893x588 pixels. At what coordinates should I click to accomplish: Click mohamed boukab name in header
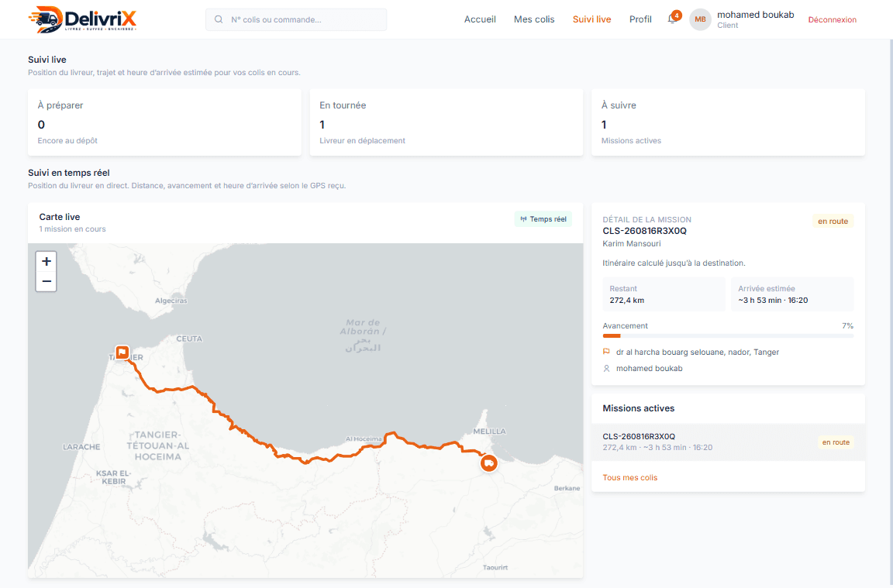point(755,15)
